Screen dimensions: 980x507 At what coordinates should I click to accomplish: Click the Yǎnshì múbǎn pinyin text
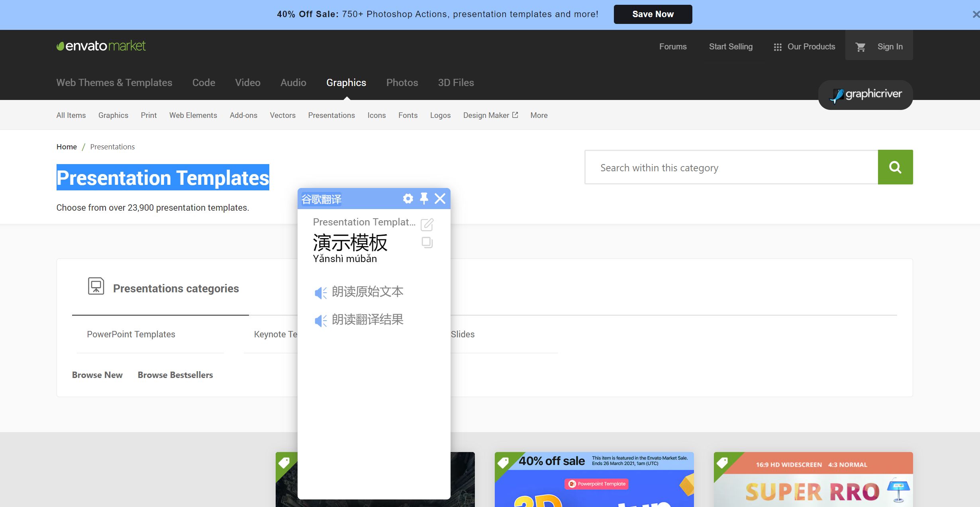345,259
